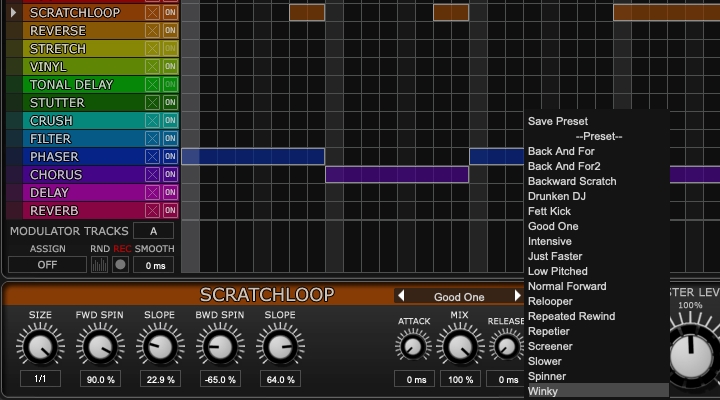Click the ATTACK knob
This screenshot has width=720, height=400.
pyautogui.click(x=413, y=347)
